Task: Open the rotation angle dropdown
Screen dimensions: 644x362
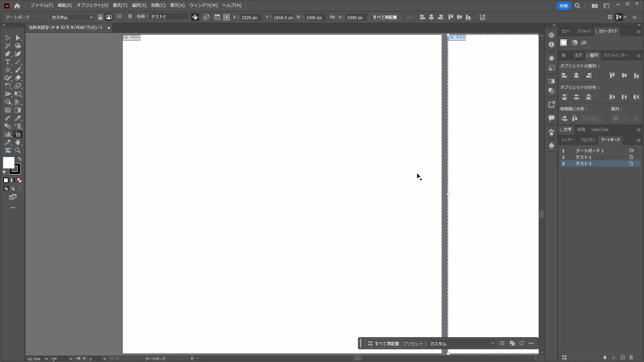Action: 71,359
